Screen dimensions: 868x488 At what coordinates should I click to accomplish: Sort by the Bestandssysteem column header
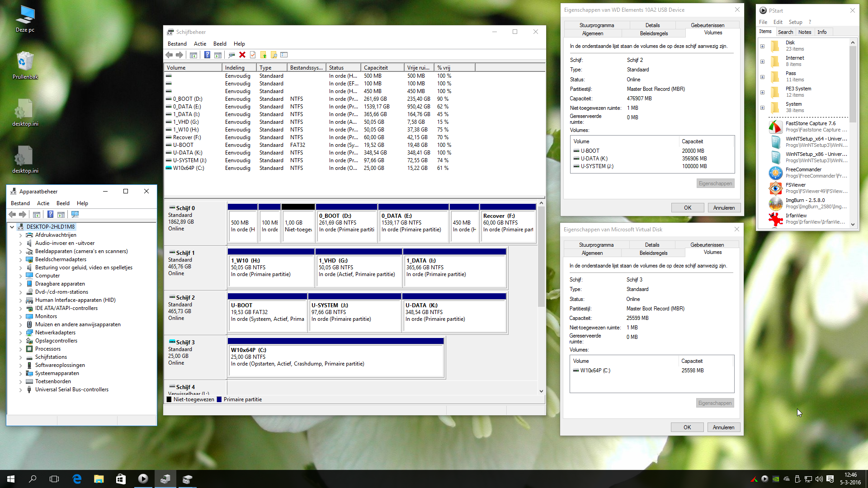click(x=307, y=68)
